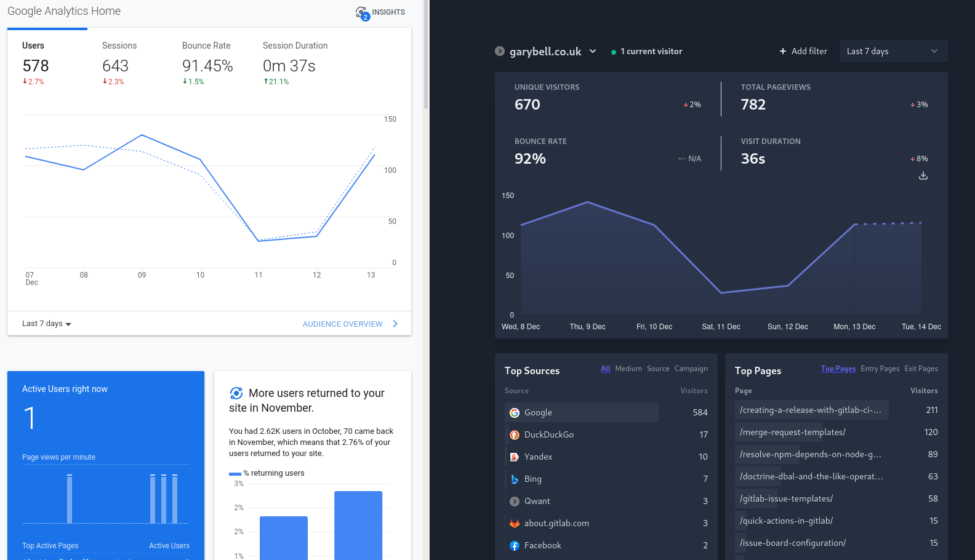The image size is (975, 560).
Task: Click the Yandex source icon
Action: point(515,457)
